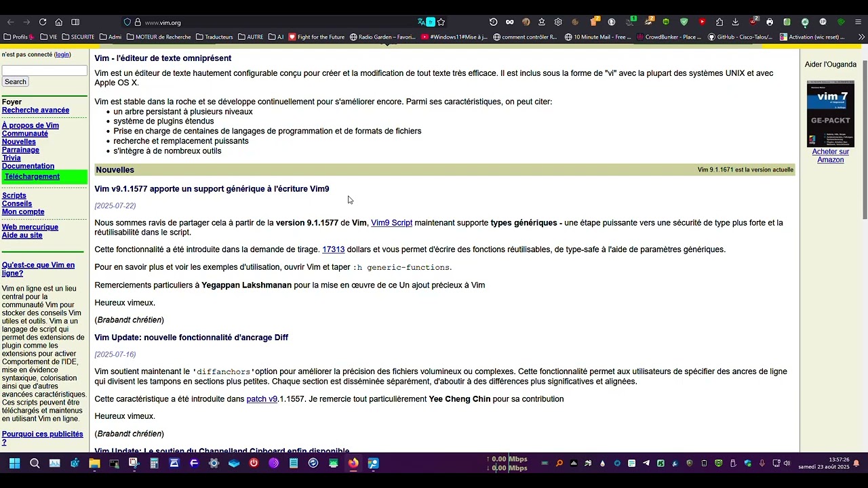Open the AUTRE bookmark folder
Screen dimensions: 868x488
tap(250, 37)
